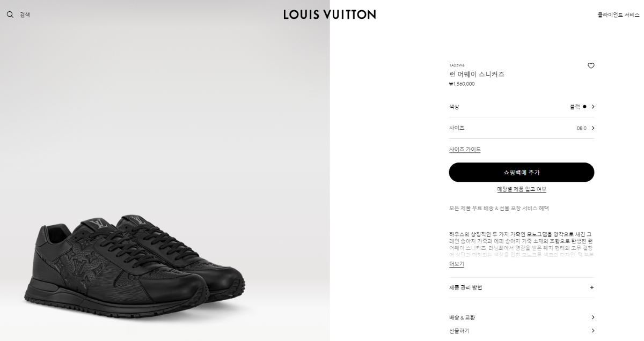Open the 선물하기 section
Screen dimensions: 644x341
pos(522,331)
